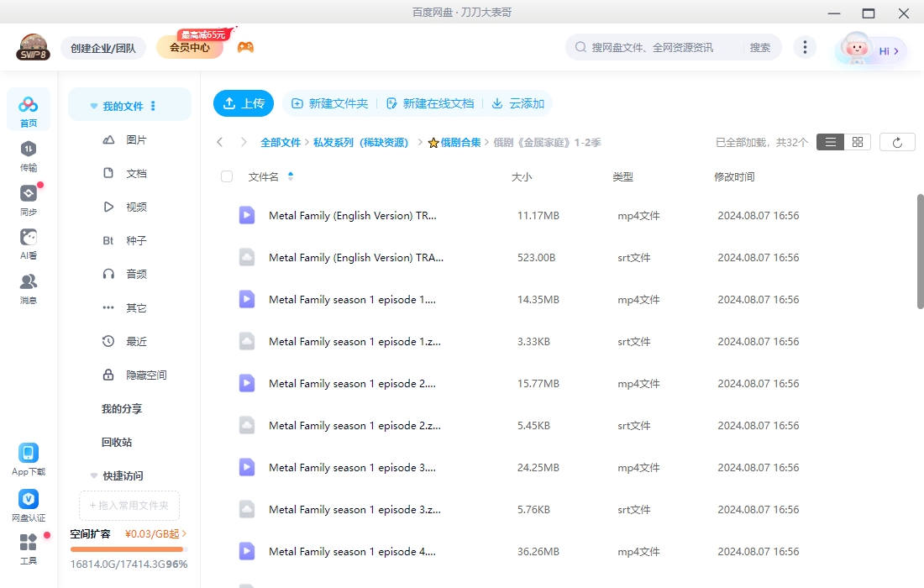This screenshot has height=588, width=924.
Task: Click the mp4 icon of Metal Family English Version TR
Action: (247, 215)
